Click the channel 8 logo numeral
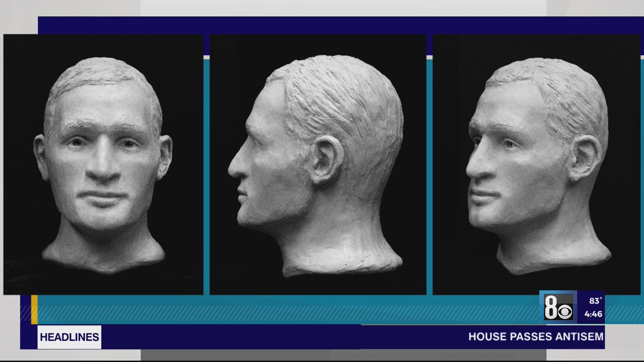This screenshot has height=362, width=644. (550, 307)
